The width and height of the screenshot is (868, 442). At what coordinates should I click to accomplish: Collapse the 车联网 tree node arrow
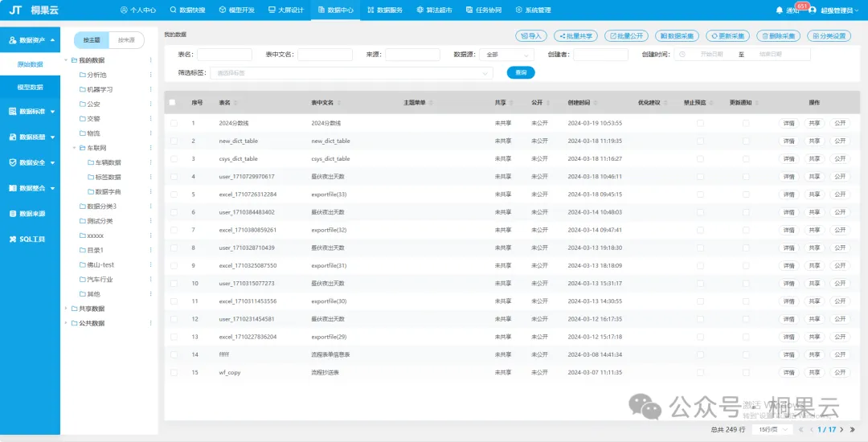click(74, 148)
